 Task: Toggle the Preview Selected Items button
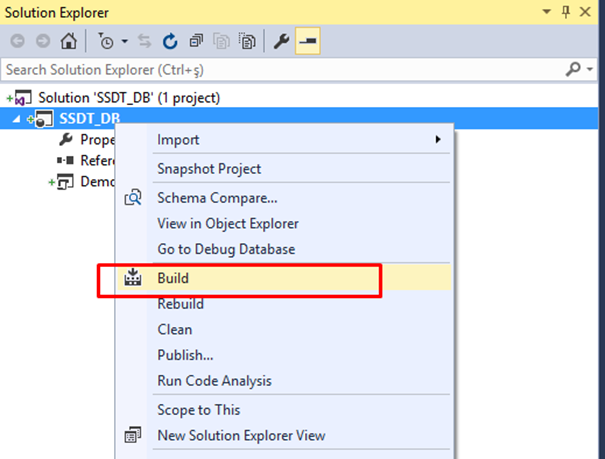coord(308,41)
